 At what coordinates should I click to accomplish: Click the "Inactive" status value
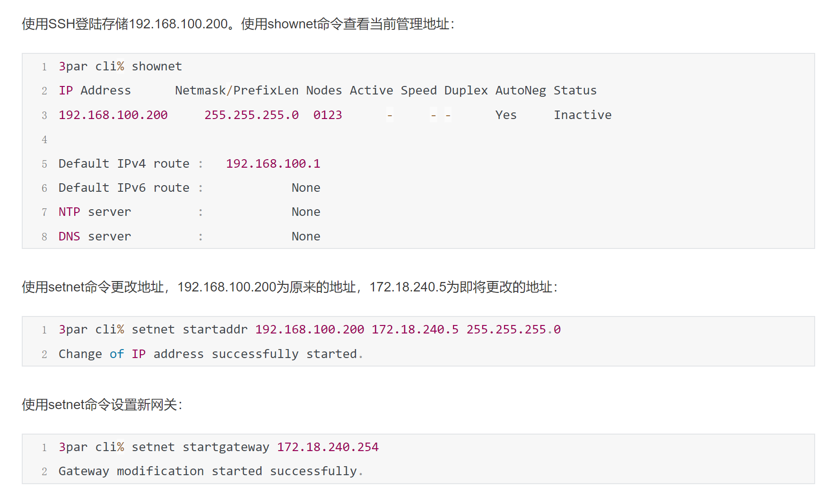click(582, 115)
